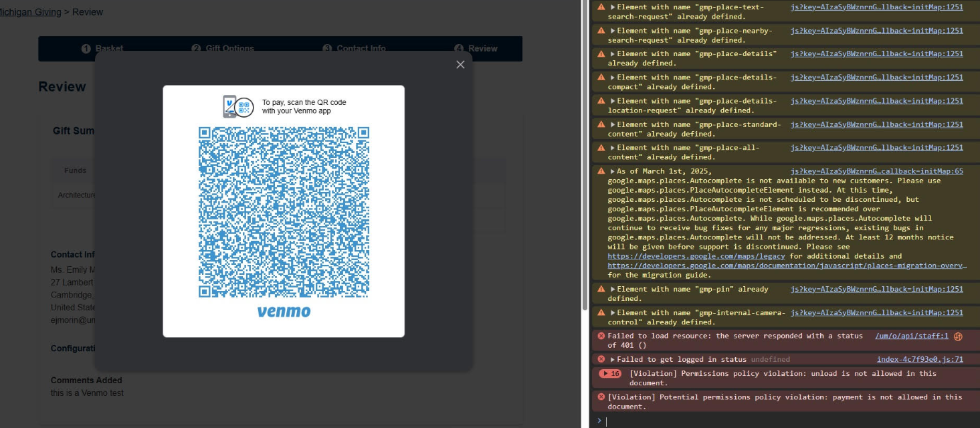Click error icon on "Failed to get logged in status" row

[x=601, y=359]
